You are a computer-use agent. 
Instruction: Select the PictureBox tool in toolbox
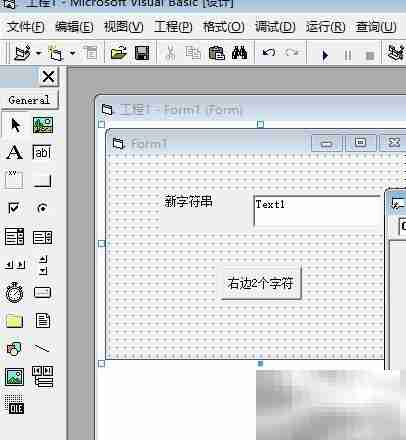coord(43,125)
